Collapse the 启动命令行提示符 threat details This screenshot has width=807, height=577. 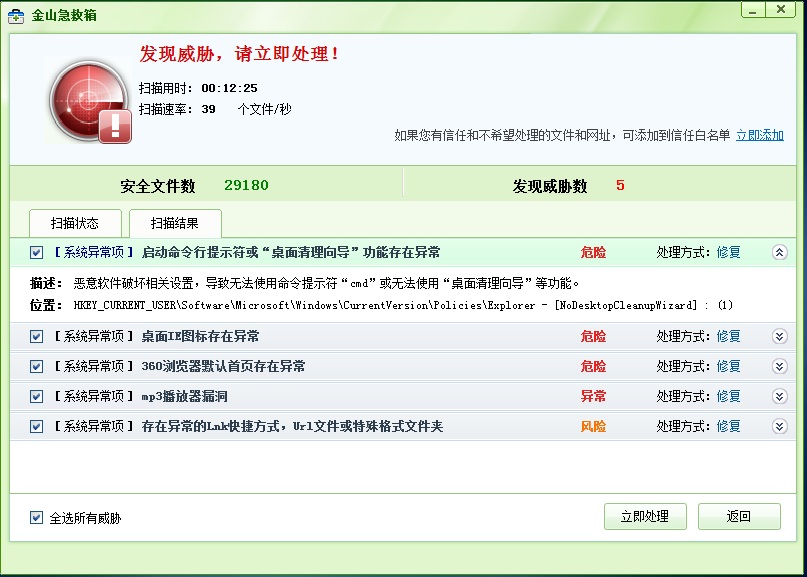click(x=780, y=252)
